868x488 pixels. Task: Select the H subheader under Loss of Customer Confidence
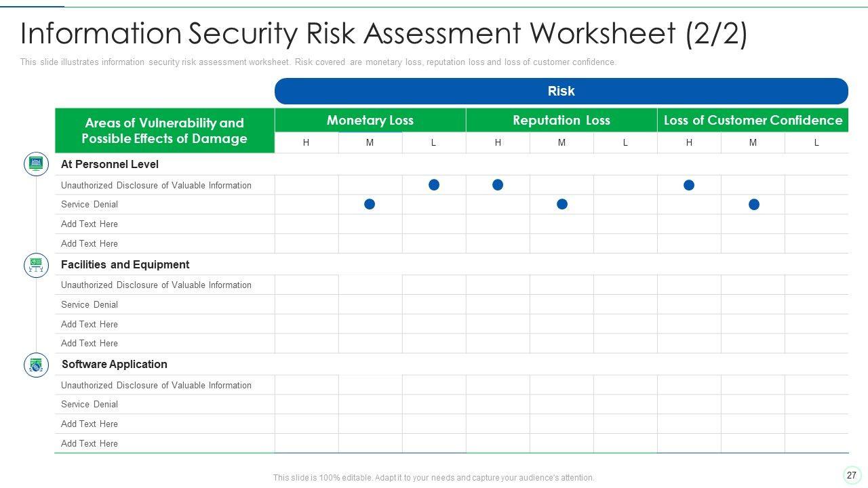689,142
